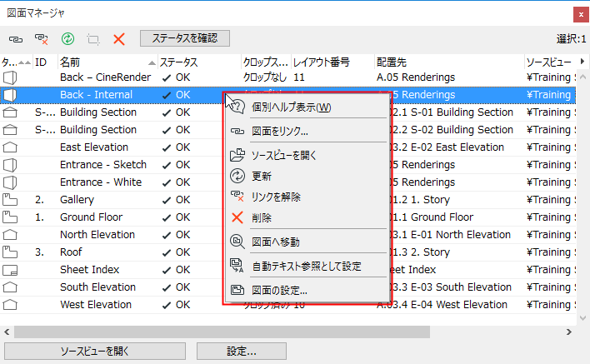This screenshot has height=364, width=590.
Task: Click the vertical scrollbar up arrow
Action: tap(582, 77)
